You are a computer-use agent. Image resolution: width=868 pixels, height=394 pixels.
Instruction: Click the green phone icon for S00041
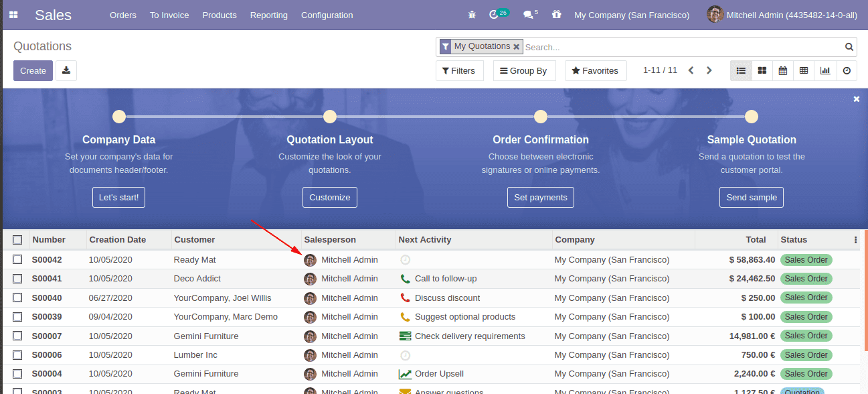(405, 279)
